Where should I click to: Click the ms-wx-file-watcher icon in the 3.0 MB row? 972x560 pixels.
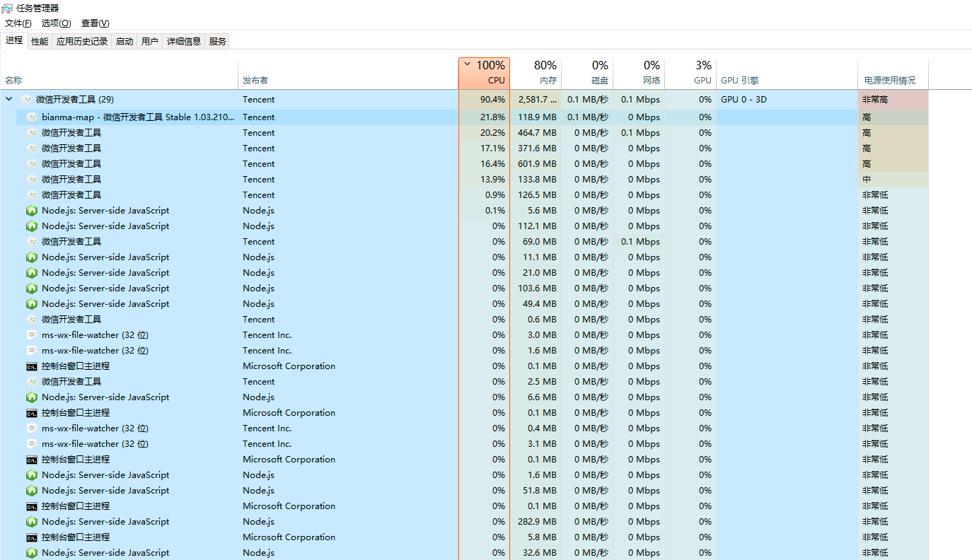coord(31,335)
